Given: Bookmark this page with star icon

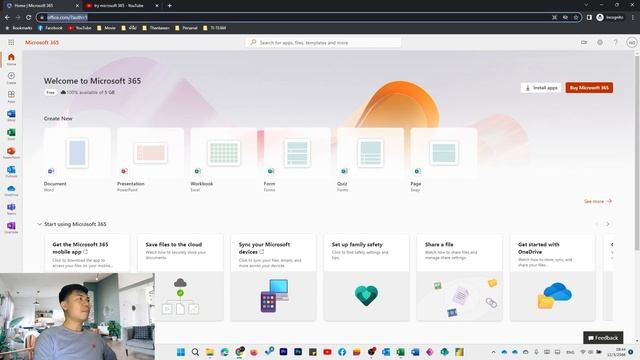Looking at the screenshot, I should tap(576, 17).
